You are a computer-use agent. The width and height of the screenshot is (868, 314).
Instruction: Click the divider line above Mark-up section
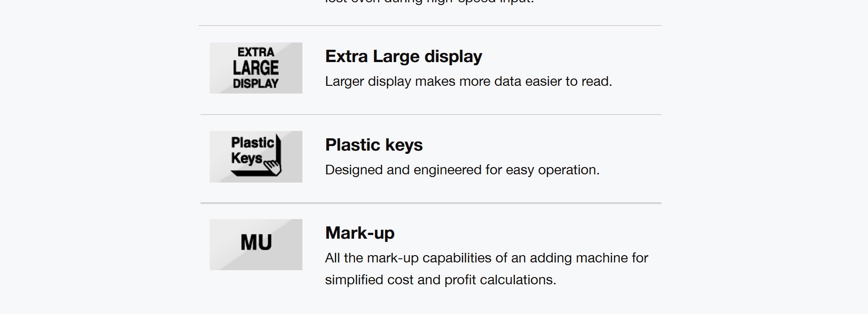[431, 203]
